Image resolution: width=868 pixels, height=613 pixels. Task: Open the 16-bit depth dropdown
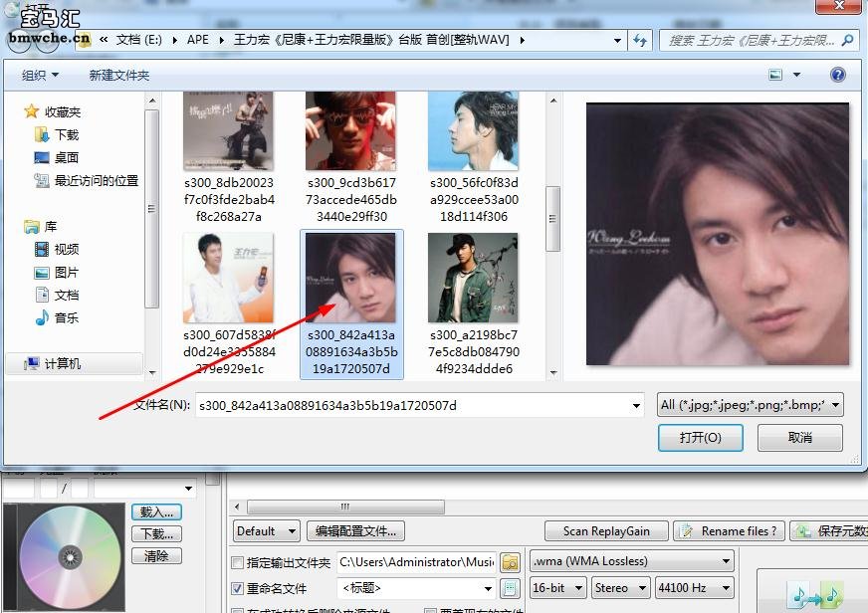(x=557, y=587)
